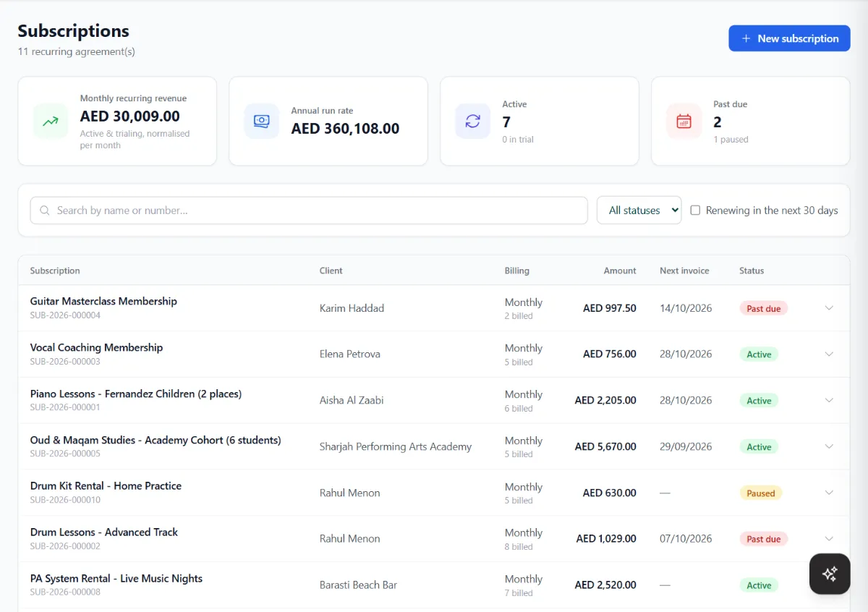Image resolution: width=868 pixels, height=612 pixels.
Task: Click the green trending-up revenue icon
Action: 51,121
